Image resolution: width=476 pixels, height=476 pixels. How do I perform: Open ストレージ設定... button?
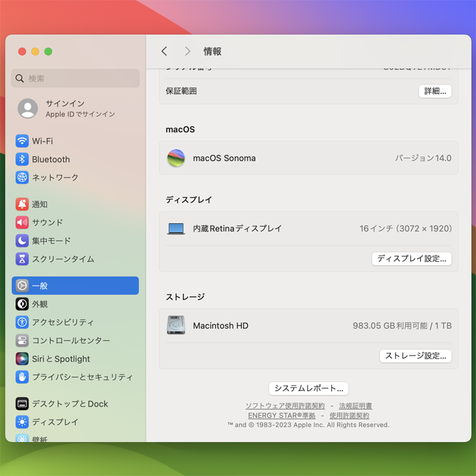tap(415, 356)
